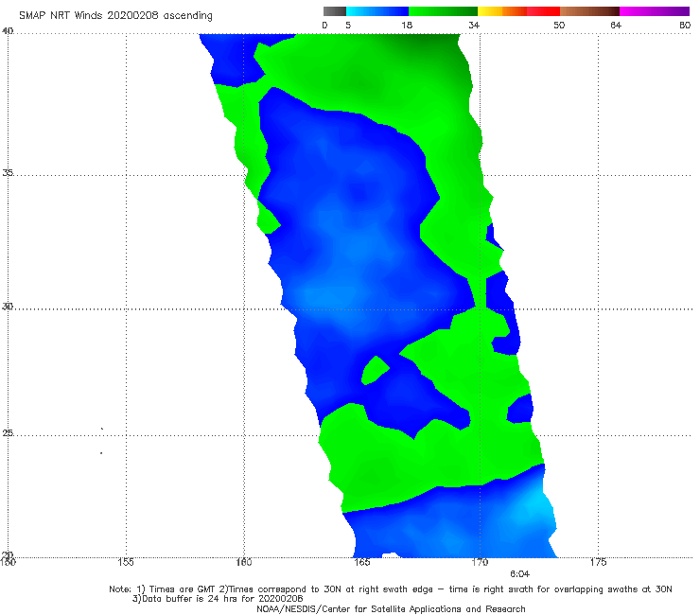Click the 'NOAA/NESDIS/Center for Satellite Applications' credit
This screenshot has height=615, width=700.
pyautogui.click(x=391, y=609)
